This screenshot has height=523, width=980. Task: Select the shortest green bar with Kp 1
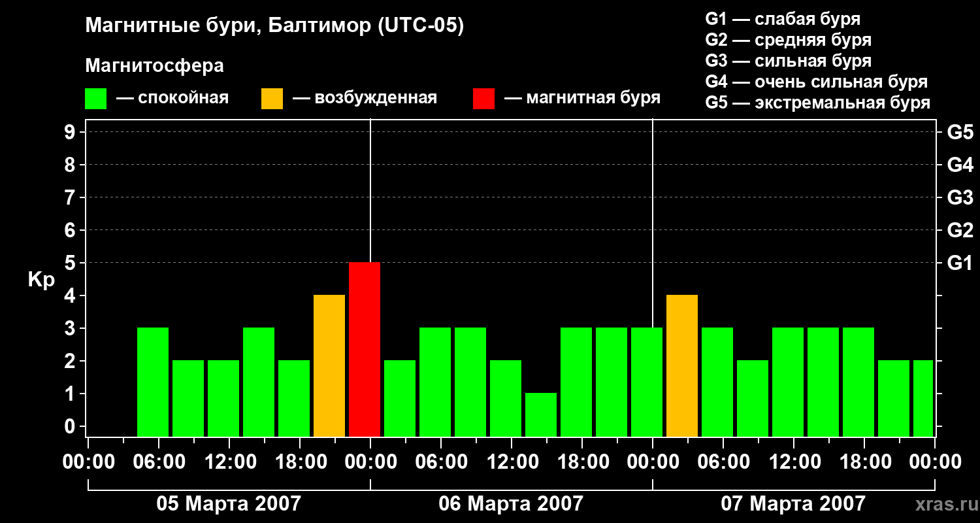point(541,414)
